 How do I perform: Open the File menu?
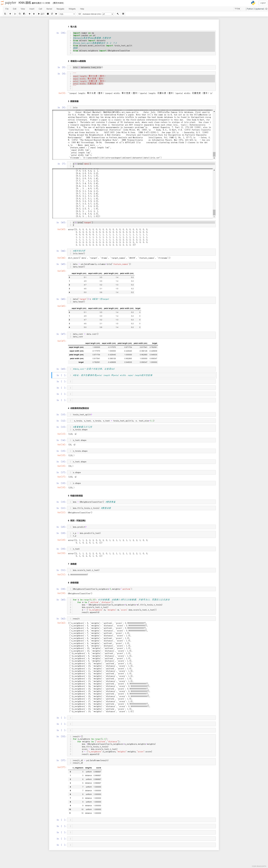(7, 9)
